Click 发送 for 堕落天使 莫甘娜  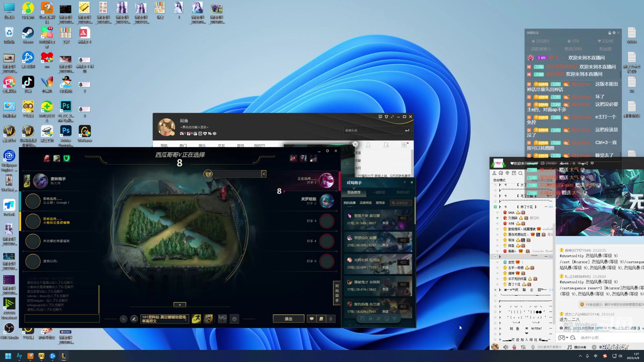385,223
